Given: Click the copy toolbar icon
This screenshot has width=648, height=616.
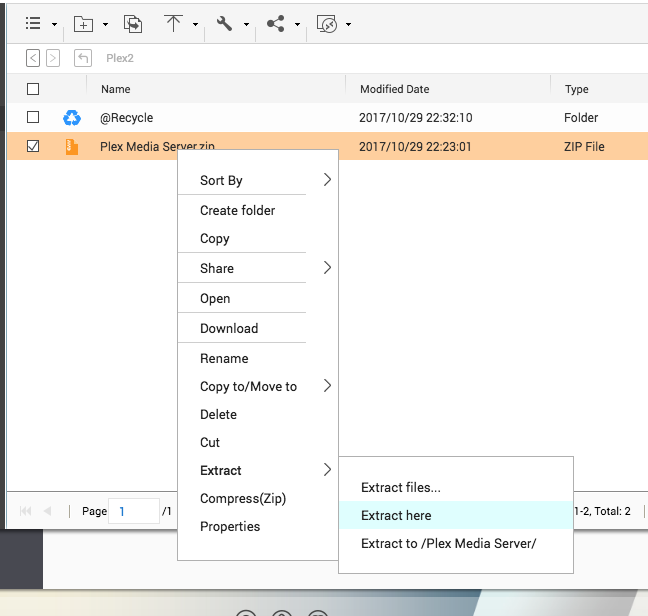Looking at the screenshot, I should click(x=133, y=24).
